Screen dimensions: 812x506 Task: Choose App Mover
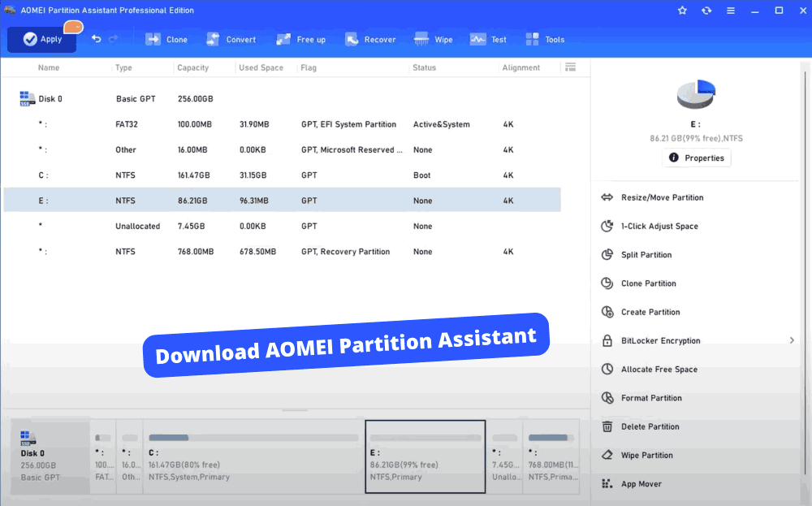click(x=641, y=484)
